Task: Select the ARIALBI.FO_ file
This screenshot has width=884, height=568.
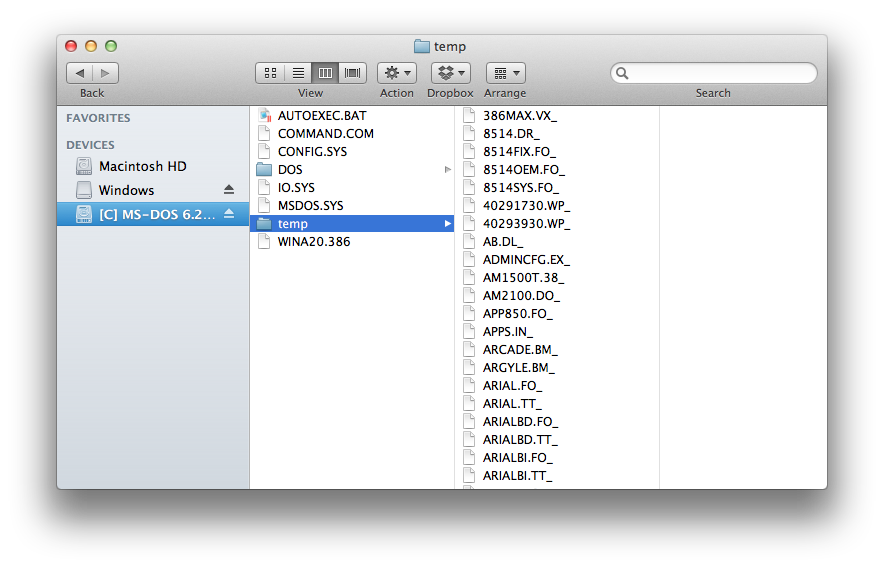Action: pos(557,458)
